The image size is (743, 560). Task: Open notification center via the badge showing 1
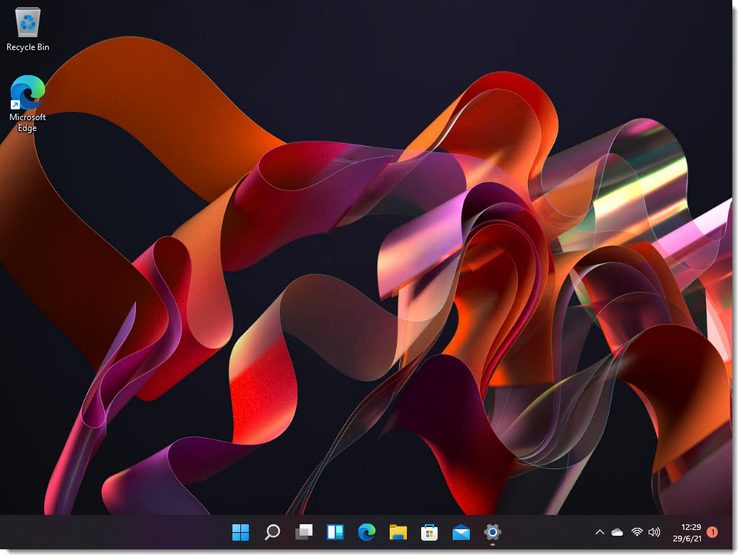[712, 532]
